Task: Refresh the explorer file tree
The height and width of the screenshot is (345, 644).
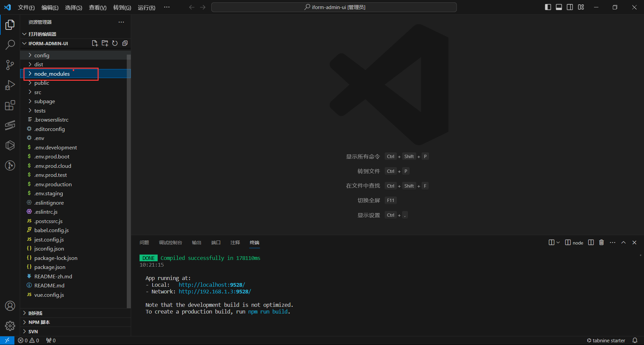Action: pyautogui.click(x=115, y=43)
